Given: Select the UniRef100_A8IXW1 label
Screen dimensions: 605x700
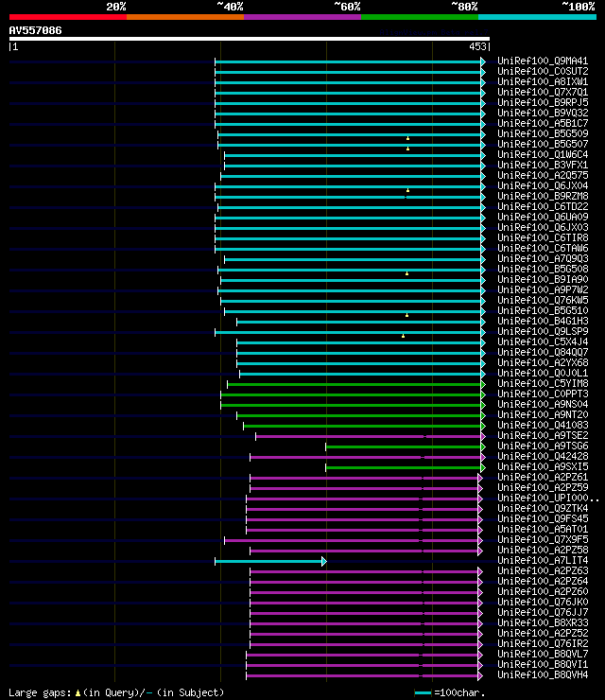Looking at the screenshot, I should tap(543, 81).
